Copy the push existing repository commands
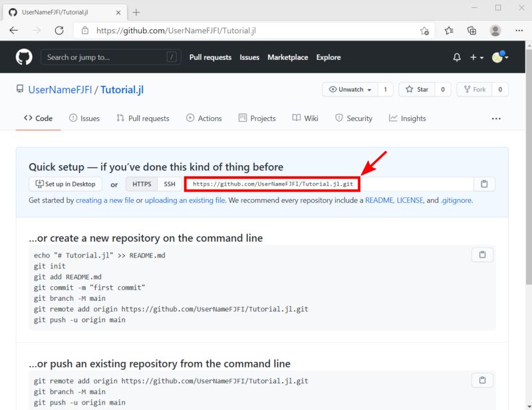The image size is (532, 410). [x=482, y=380]
